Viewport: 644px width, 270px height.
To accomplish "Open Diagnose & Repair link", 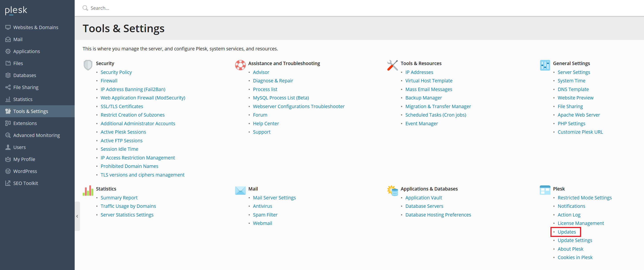I will click(x=273, y=81).
